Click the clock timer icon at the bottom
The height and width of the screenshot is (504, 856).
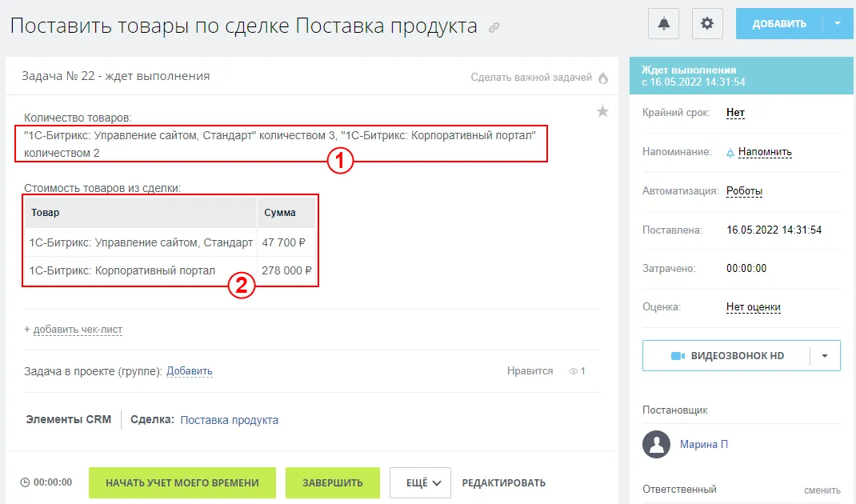click(x=25, y=482)
